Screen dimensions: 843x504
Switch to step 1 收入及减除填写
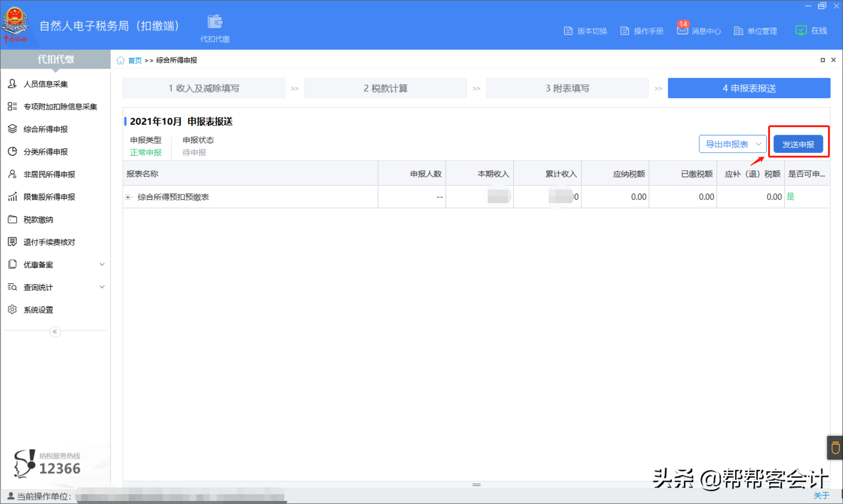point(204,88)
